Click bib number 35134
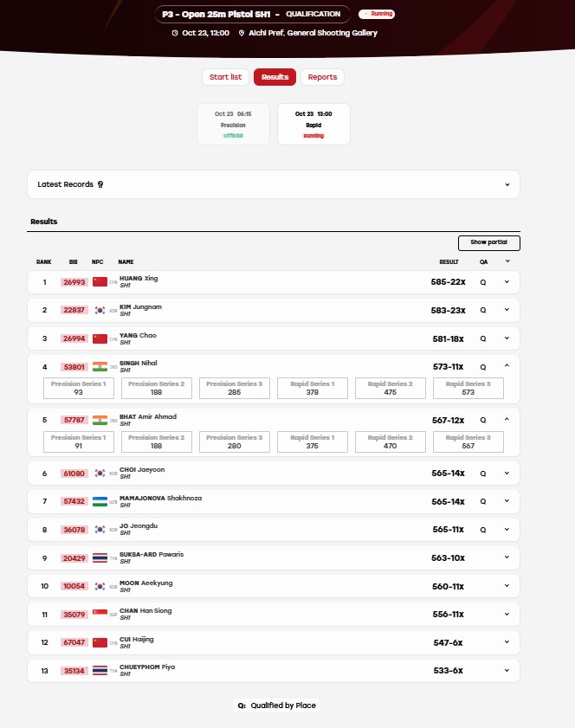Image resolution: width=575 pixels, height=728 pixels. tap(74, 671)
